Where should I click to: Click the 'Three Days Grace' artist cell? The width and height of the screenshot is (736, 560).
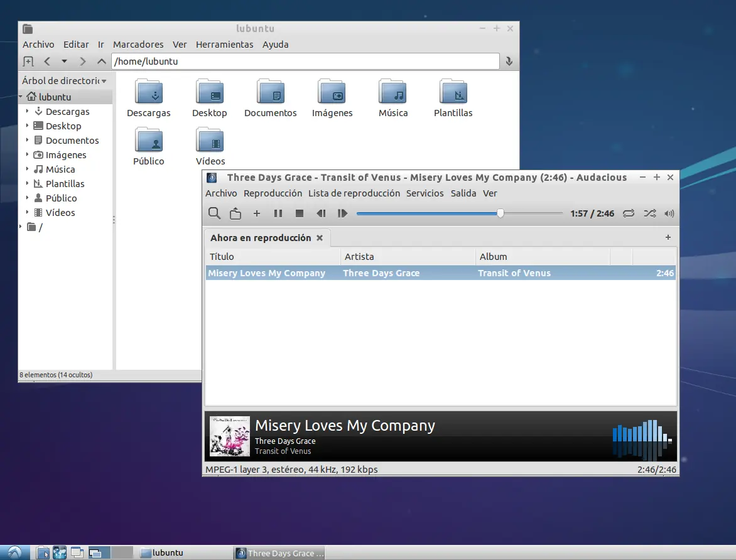(x=381, y=273)
